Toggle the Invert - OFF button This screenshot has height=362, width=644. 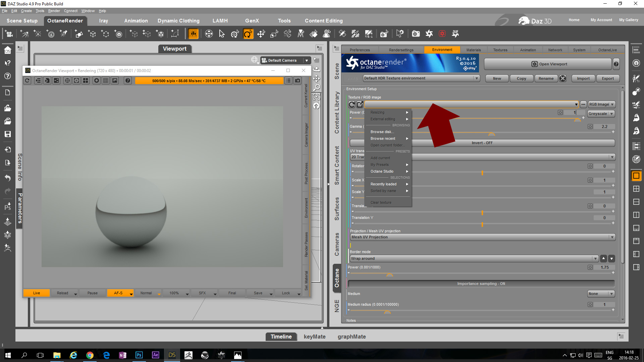(x=482, y=143)
